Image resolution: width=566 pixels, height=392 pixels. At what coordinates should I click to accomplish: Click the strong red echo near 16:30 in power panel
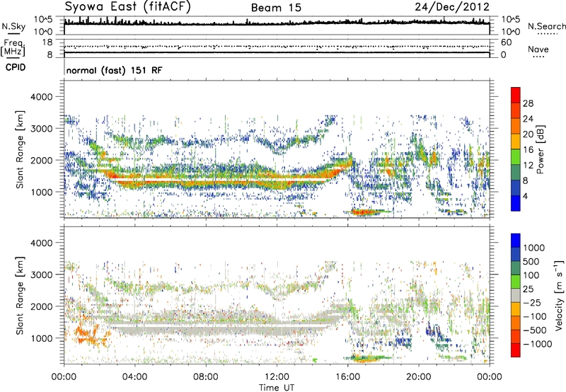364,212
